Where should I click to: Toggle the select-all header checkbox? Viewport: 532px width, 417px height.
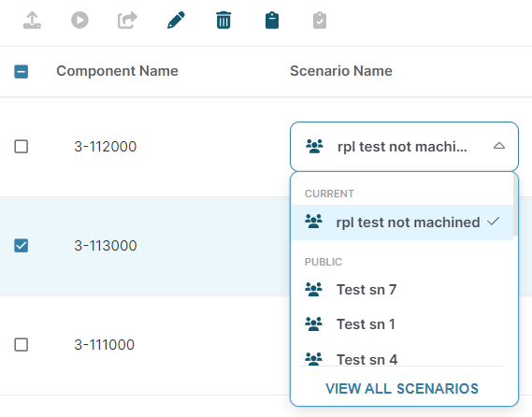tap(21, 72)
